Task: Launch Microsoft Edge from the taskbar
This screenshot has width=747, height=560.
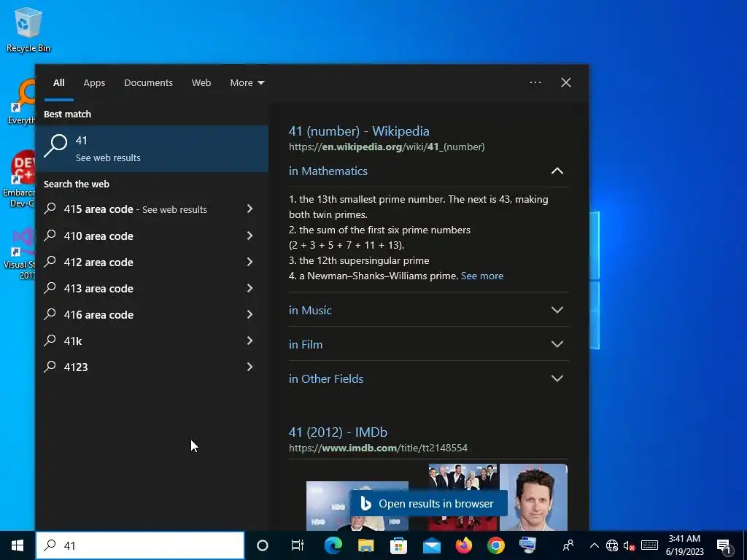Action: coord(333,545)
